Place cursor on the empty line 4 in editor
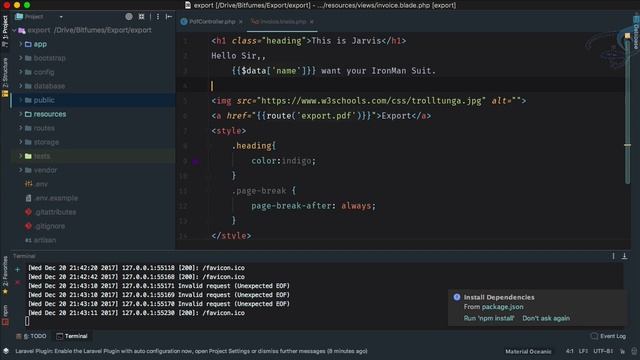 coord(416,86)
